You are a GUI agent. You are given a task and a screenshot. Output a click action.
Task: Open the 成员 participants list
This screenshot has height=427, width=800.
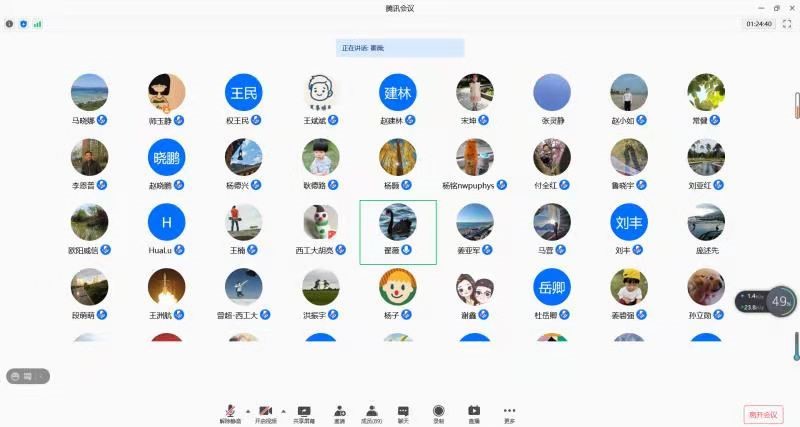(x=371, y=412)
